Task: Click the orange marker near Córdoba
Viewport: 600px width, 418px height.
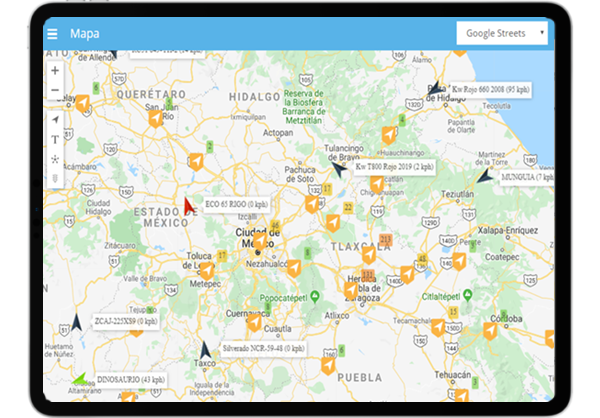Action: 490,331
